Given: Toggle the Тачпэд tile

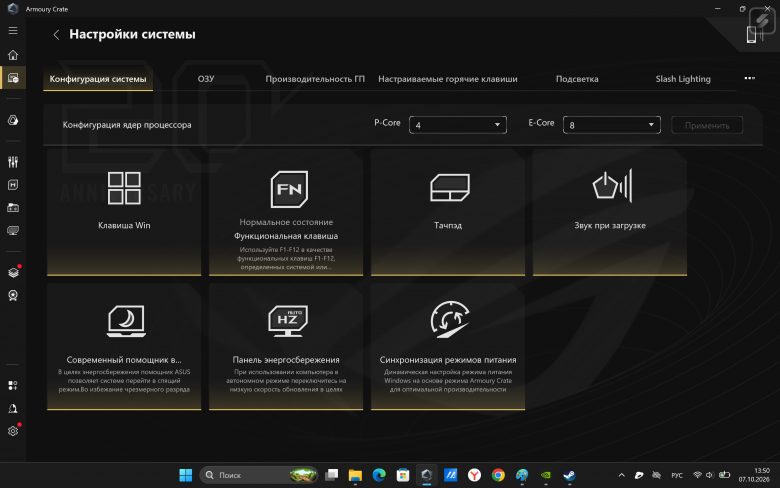Looking at the screenshot, I should [448, 212].
